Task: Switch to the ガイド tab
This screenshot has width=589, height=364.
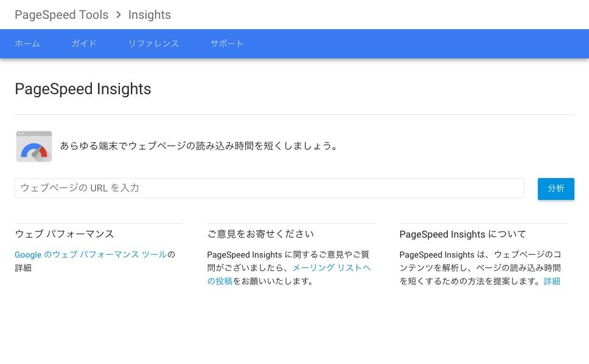Action: pos(84,44)
